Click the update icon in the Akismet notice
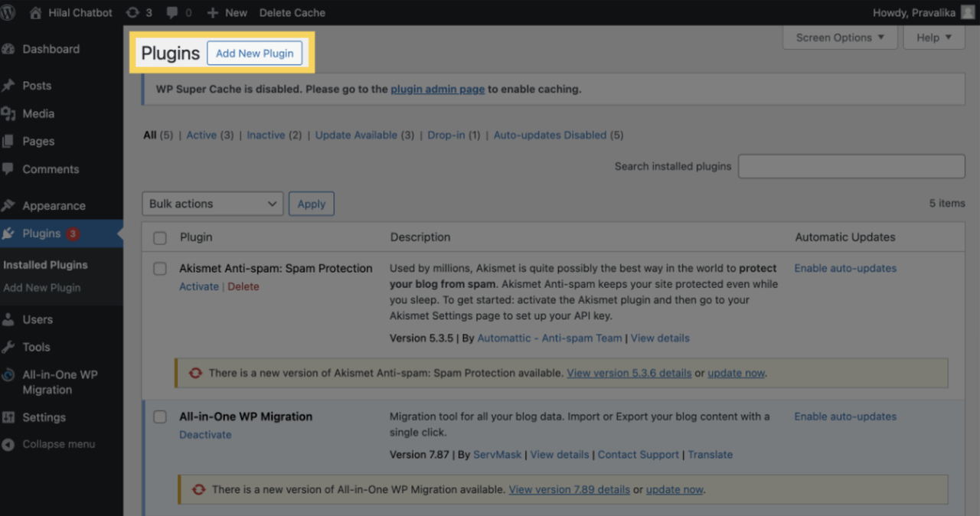980x516 pixels. (195, 373)
